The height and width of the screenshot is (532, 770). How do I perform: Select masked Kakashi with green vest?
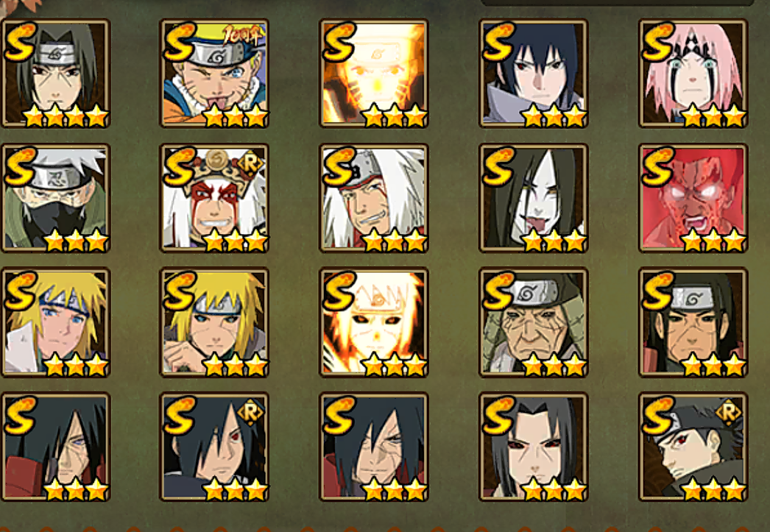click(55, 198)
